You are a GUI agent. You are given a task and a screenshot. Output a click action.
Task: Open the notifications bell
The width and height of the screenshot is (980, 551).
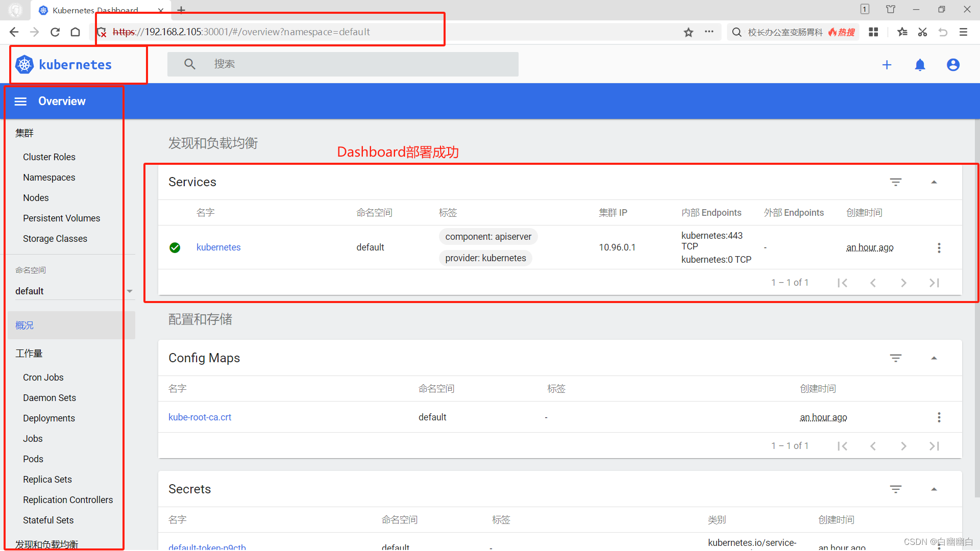[x=920, y=65]
